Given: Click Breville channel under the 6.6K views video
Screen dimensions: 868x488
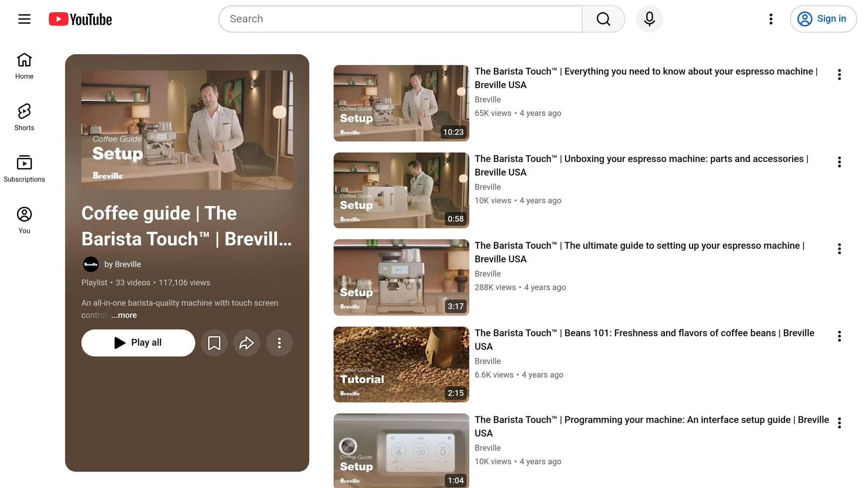Looking at the screenshot, I should click(487, 361).
